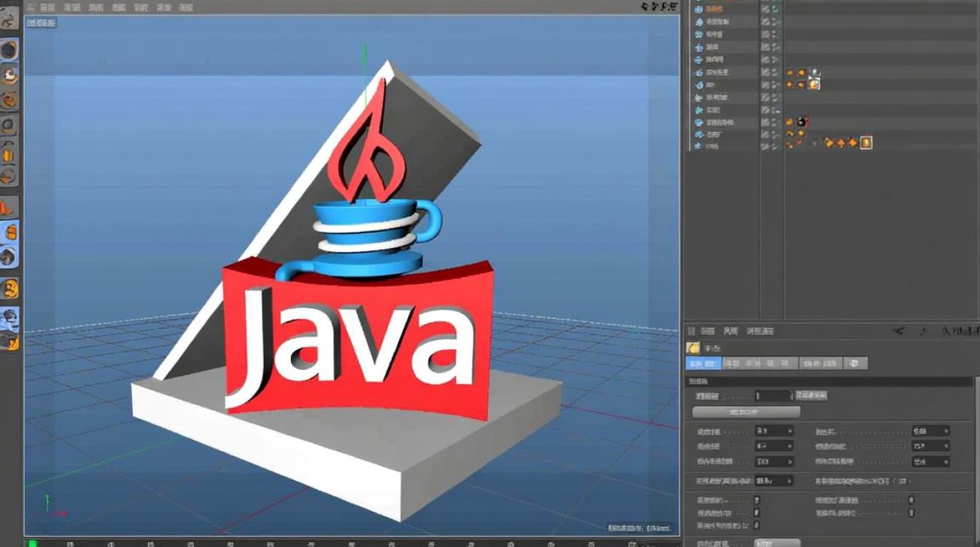Open the first menu in the top menu bar
Viewport: 980px width, 547px height.
tap(29, 7)
